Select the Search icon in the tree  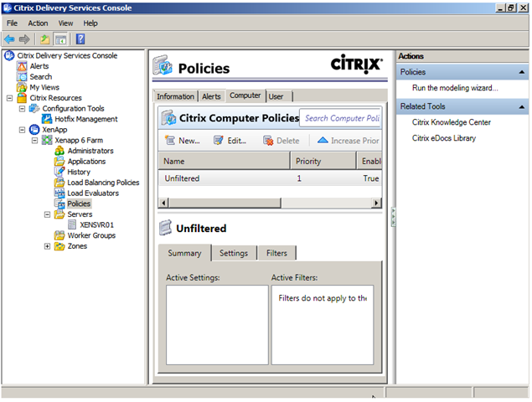(x=22, y=77)
